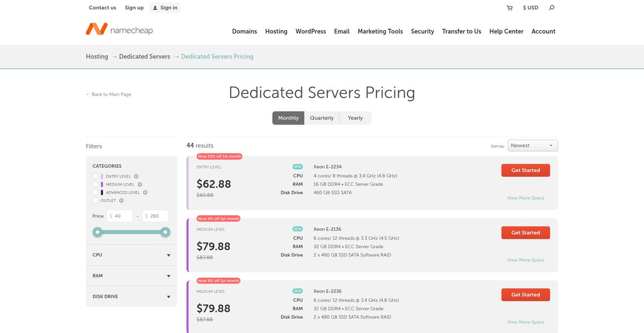Expand the RAM filter section

pyautogui.click(x=131, y=276)
